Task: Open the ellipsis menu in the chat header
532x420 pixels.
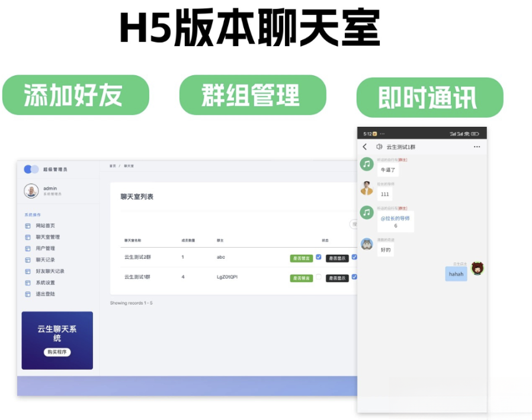Action: click(477, 147)
